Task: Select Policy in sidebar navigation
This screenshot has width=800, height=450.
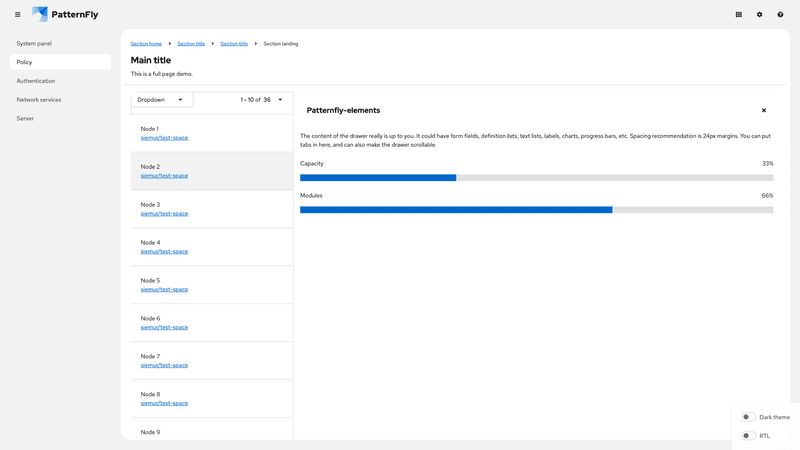Action: click(x=60, y=62)
